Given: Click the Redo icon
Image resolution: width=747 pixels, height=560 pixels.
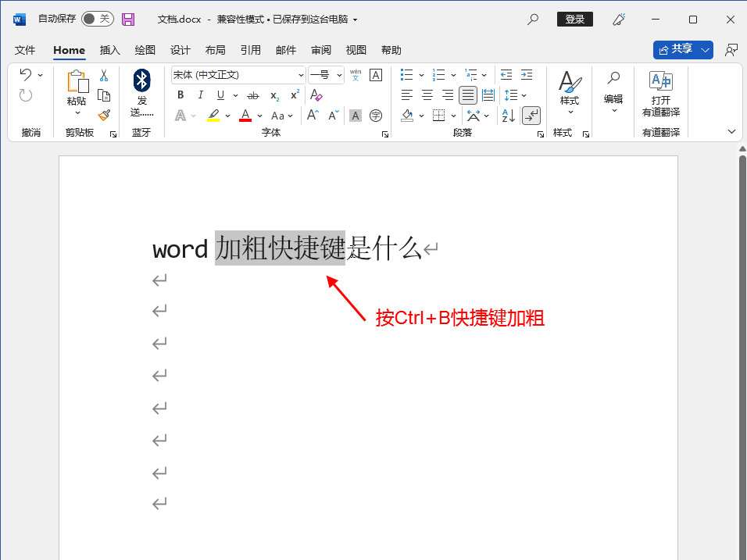Looking at the screenshot, I should 26,96.
